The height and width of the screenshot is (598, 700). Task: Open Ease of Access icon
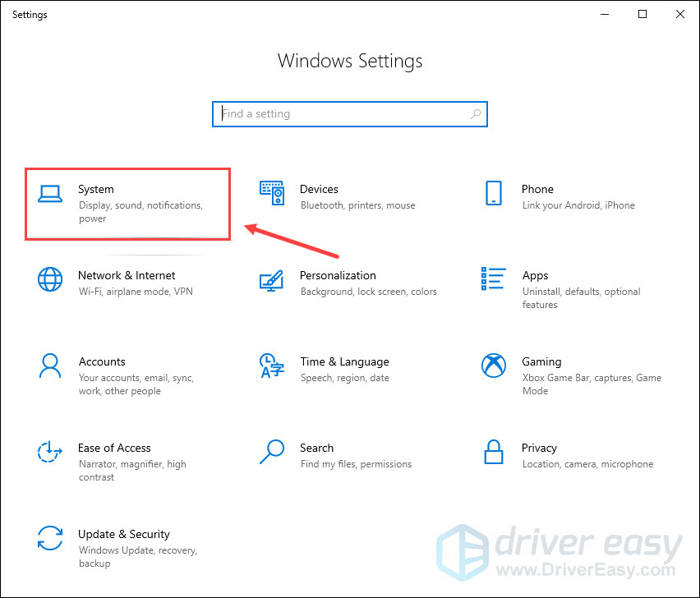[50, 452]
